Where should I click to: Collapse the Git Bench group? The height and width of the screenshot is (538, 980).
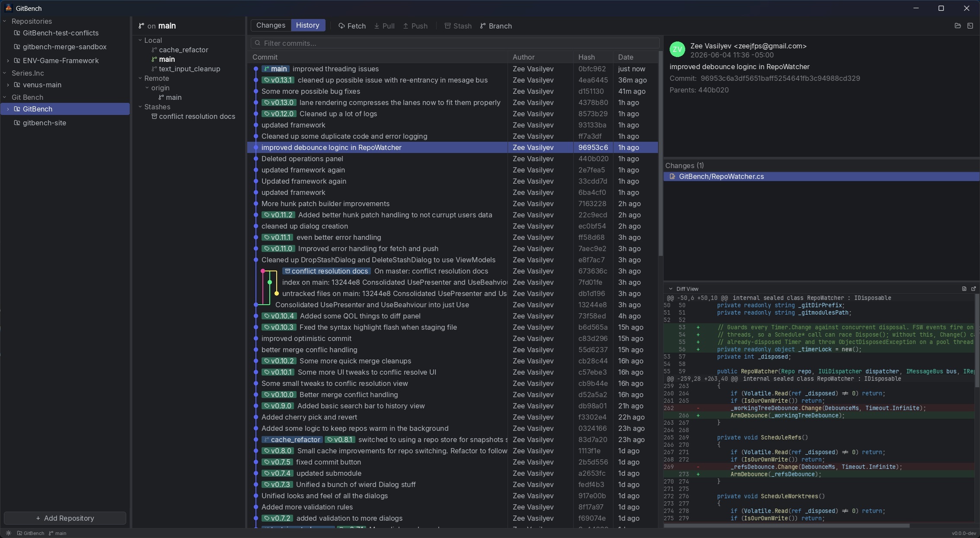coord(5,97)
